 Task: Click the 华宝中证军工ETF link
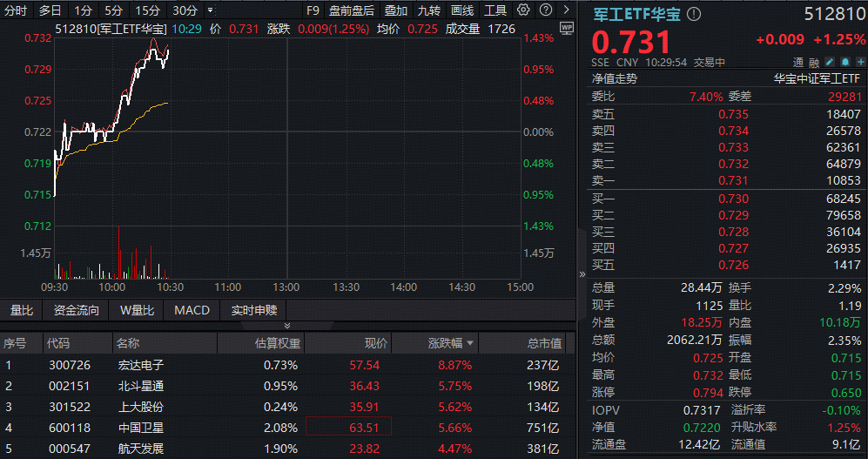point(818,78)
